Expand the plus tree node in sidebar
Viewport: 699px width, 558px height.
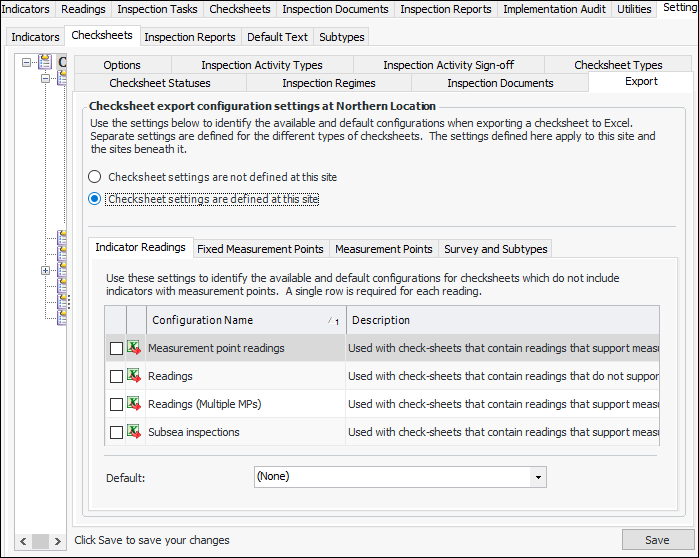(45, 270)
